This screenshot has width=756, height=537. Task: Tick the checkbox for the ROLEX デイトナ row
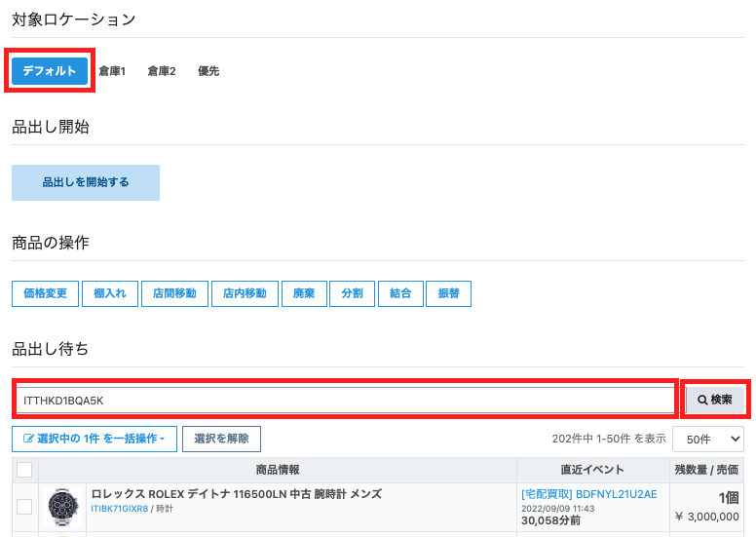coord(24,507)
